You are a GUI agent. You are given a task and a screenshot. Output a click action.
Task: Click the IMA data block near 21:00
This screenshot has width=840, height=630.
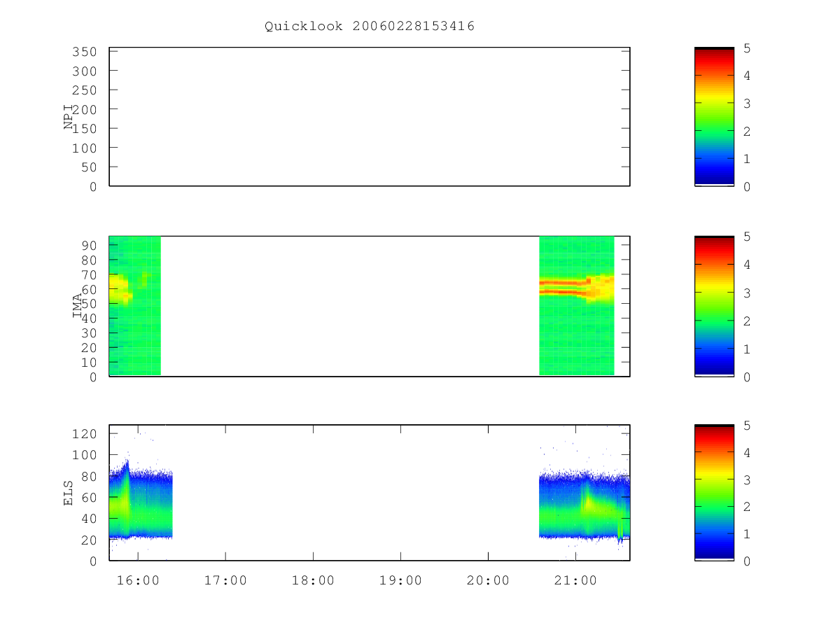coord(577,306)
